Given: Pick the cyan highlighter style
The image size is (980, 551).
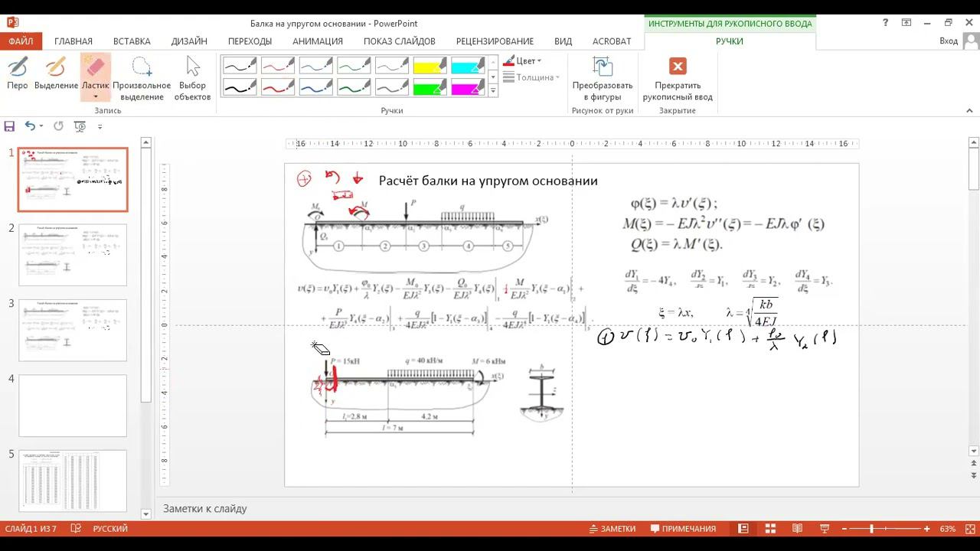Looking at the screenshot, I should tap(468, 67).
